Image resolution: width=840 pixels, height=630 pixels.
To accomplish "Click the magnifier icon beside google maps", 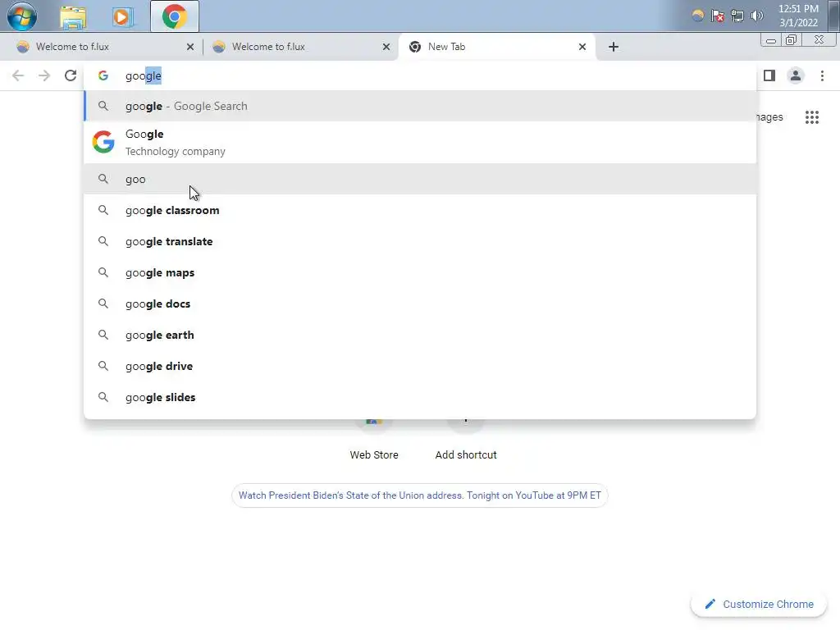I will (x=103, y=272).
